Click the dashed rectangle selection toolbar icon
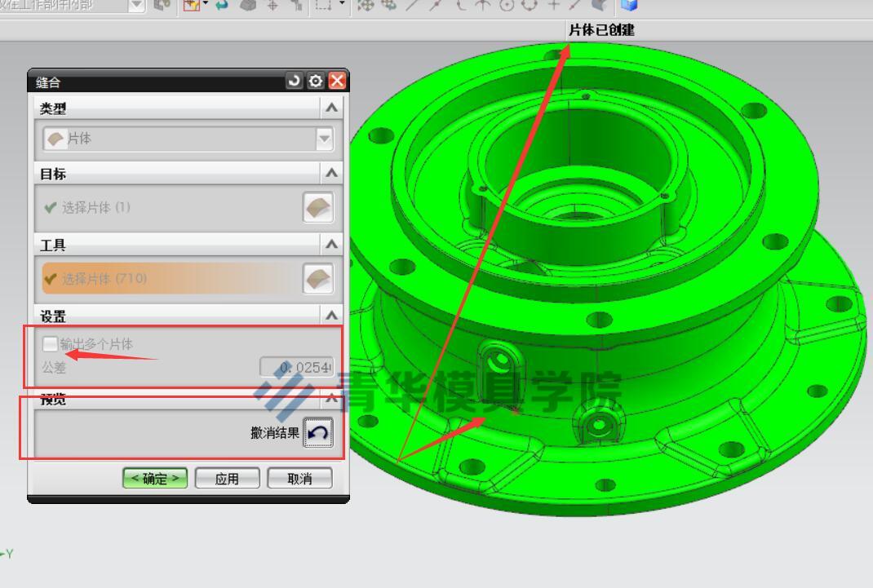Viewport: 873px width, 588px height. pyautogui.click(x=323, y=5)
